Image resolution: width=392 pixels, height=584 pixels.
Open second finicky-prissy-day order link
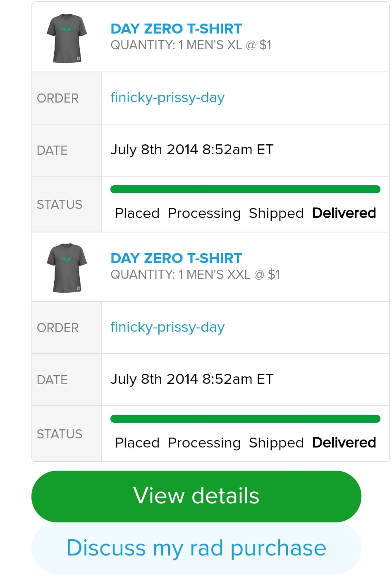[167, 327]
